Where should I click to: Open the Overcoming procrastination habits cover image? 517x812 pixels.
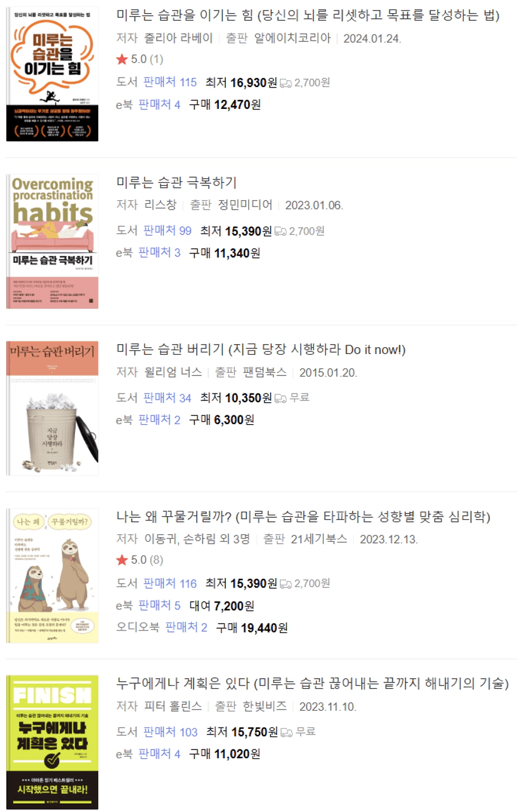click(53, 241)
